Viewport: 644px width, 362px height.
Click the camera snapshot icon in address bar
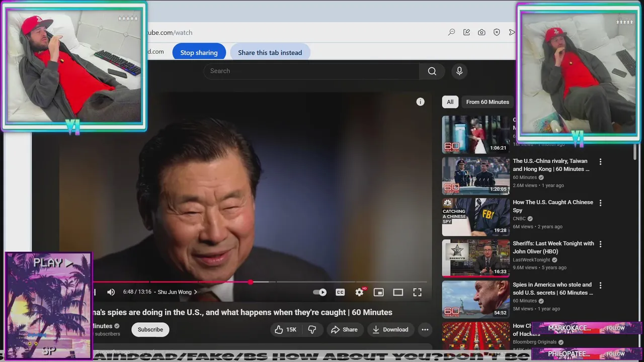point(481,32)
